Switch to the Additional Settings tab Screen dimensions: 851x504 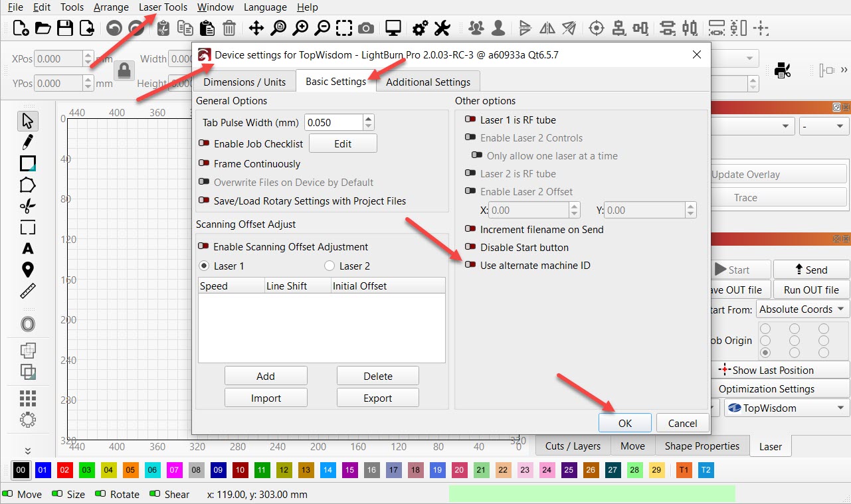[x=428, y=82]
